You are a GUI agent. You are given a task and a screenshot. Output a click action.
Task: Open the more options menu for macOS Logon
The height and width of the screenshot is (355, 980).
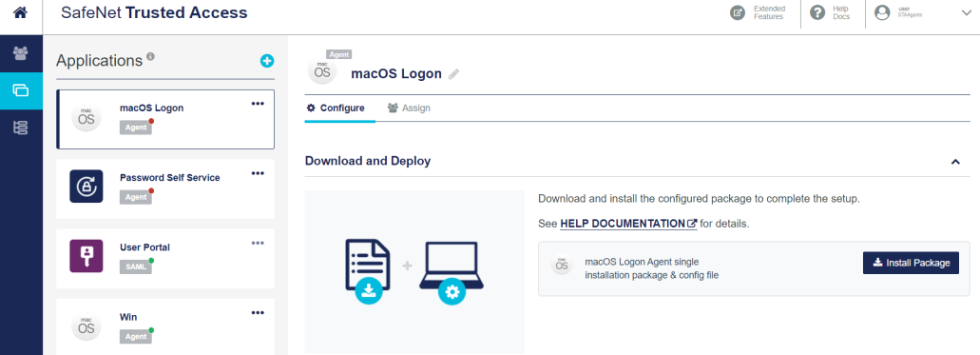[x=258, y=104]
